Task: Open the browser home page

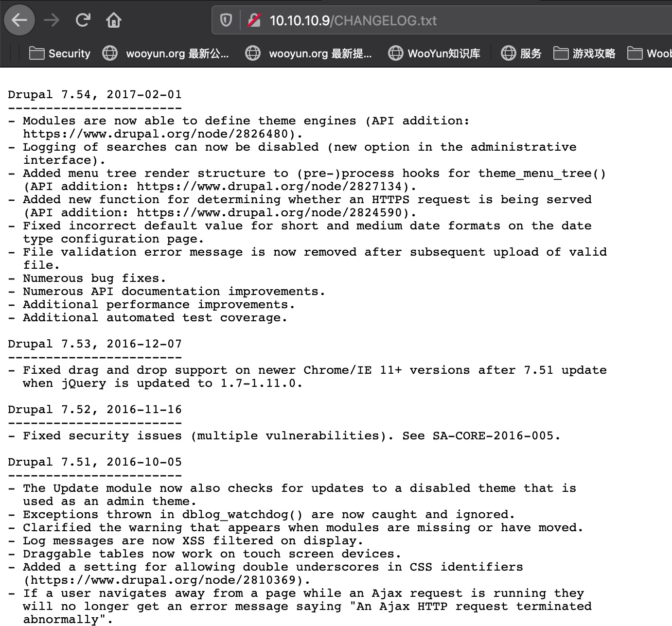Action: pos(114,20)
